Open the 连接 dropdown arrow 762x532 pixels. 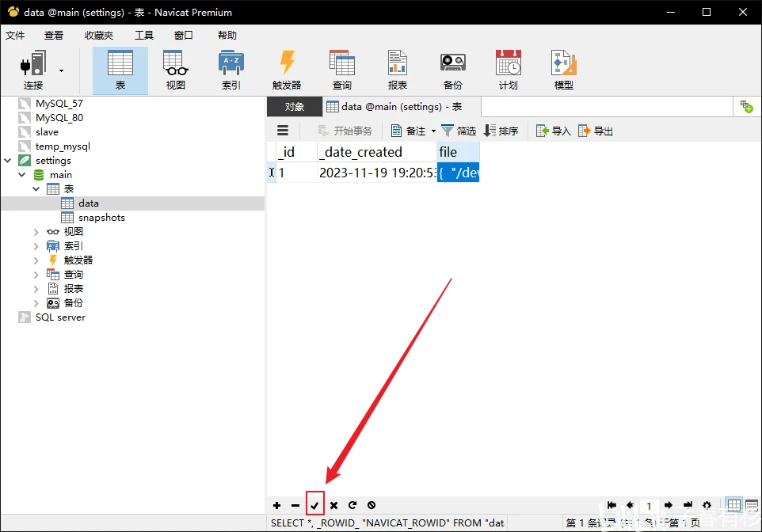[x=61, y=71]
